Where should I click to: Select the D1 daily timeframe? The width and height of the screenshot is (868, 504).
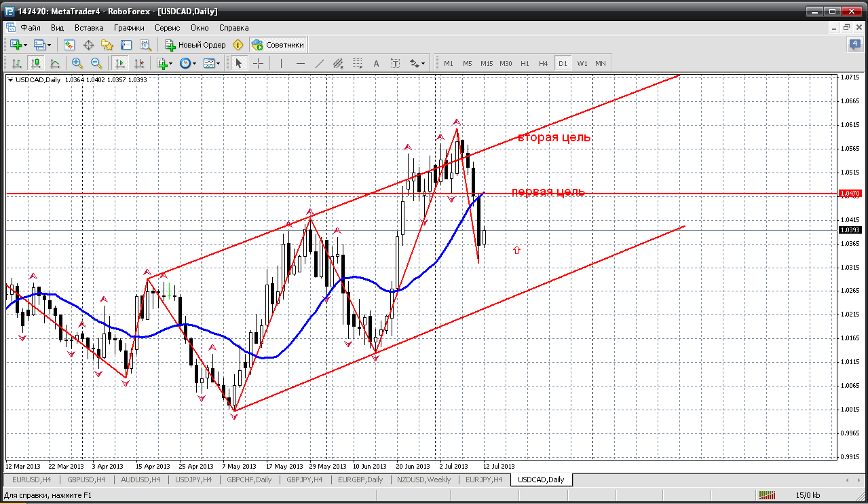pos(563,63)
